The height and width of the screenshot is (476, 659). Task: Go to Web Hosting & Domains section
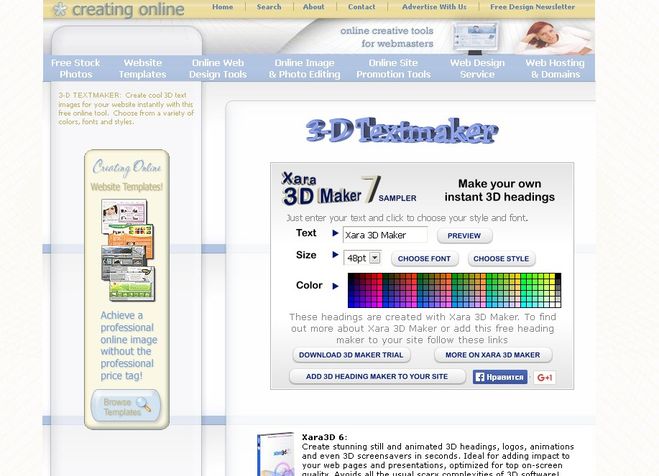pos(555,68)
